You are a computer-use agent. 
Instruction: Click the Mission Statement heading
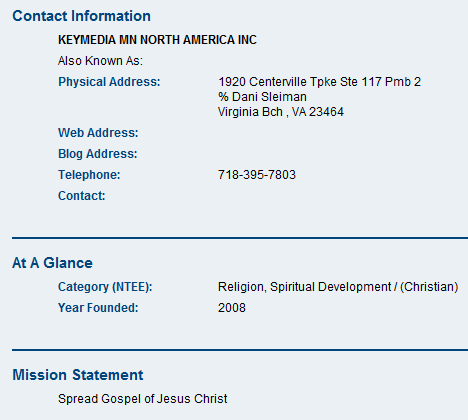tap(78, 375)
